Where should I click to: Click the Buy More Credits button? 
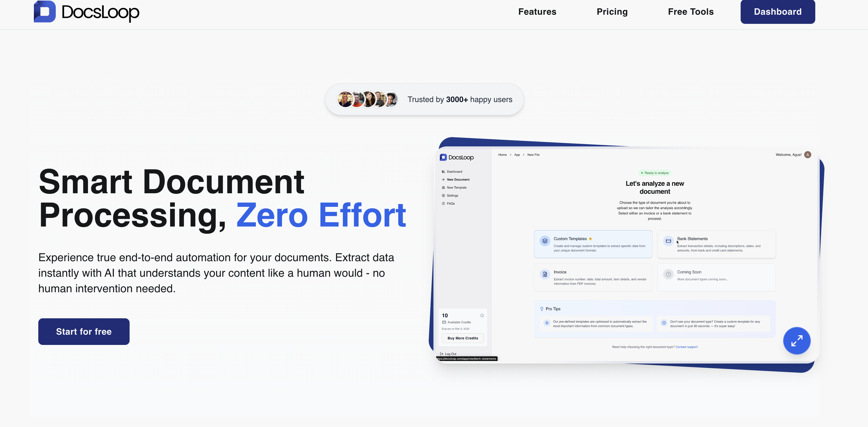(462, 338)
